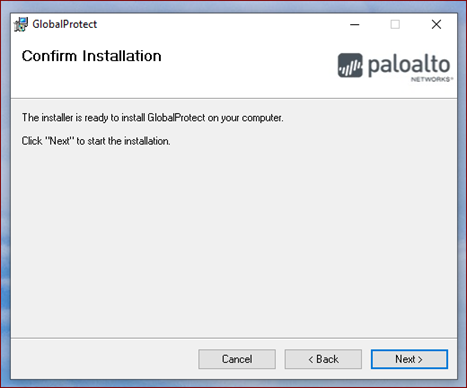The width and height of the screenshot is (467, 388).
Task: Go to previous step with Back button
Action: coord(323,359)
